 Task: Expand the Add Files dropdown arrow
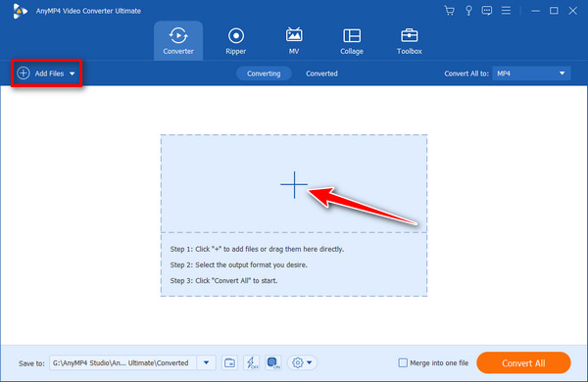click(72, 73)
